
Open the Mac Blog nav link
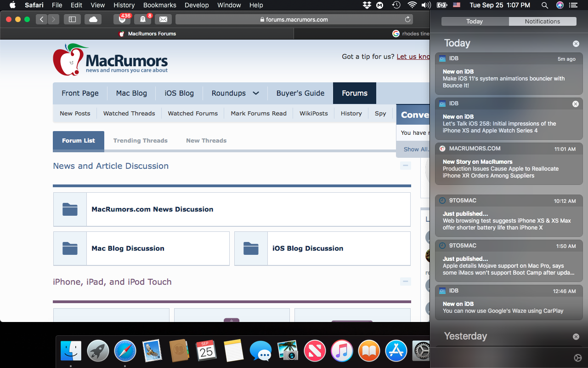132,93
